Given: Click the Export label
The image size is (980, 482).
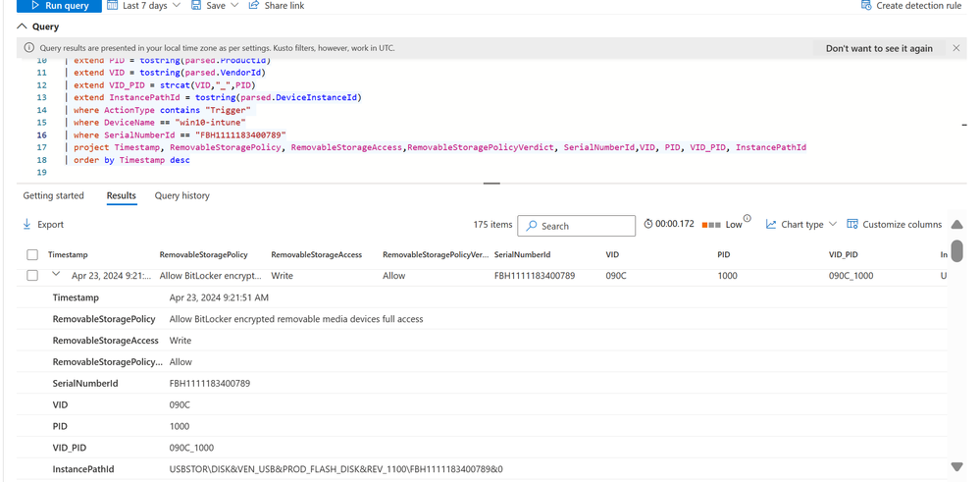Looking at the screenshot, I should point(51,225).
